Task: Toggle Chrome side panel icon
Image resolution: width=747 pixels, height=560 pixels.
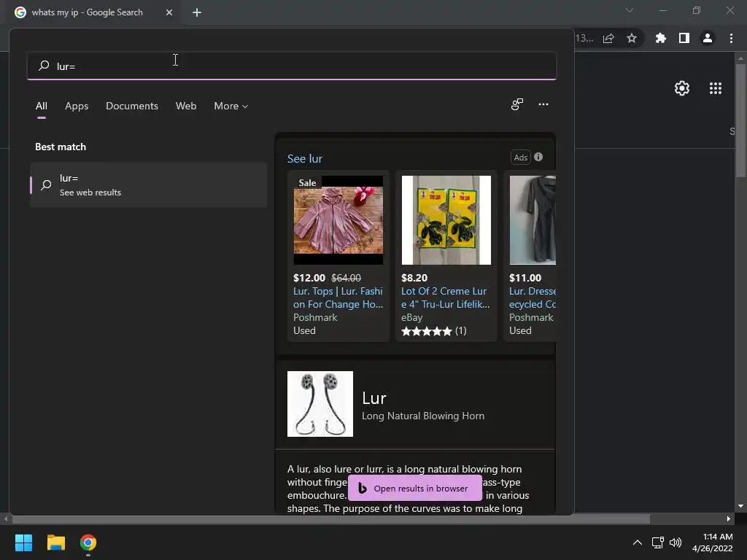Action: click(684, 38)
